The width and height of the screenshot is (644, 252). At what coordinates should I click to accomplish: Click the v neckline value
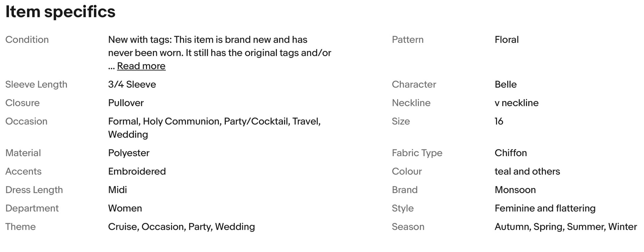516,103
